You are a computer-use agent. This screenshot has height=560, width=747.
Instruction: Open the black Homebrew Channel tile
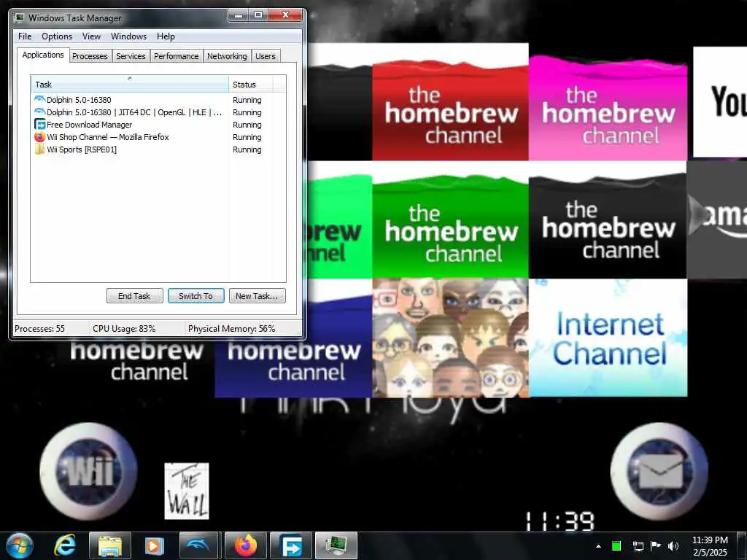pyautogui.click(x=608, y=226)
